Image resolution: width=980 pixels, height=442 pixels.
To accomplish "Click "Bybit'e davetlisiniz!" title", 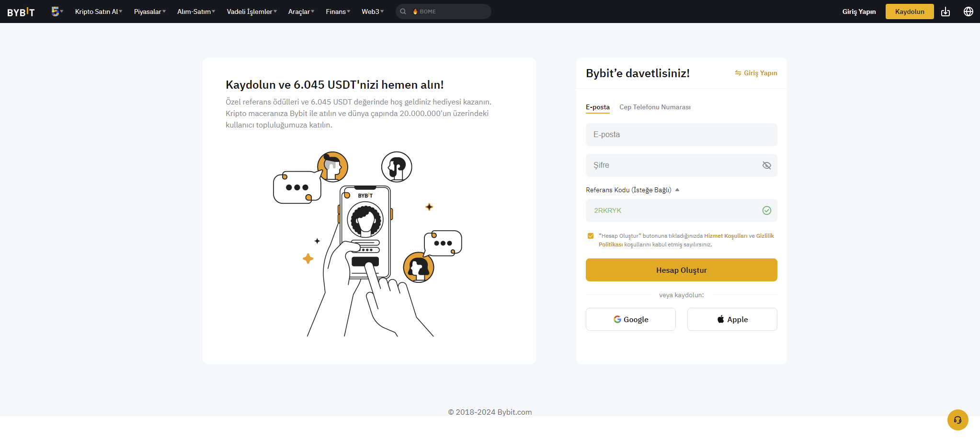I will (x=638, y=73).
